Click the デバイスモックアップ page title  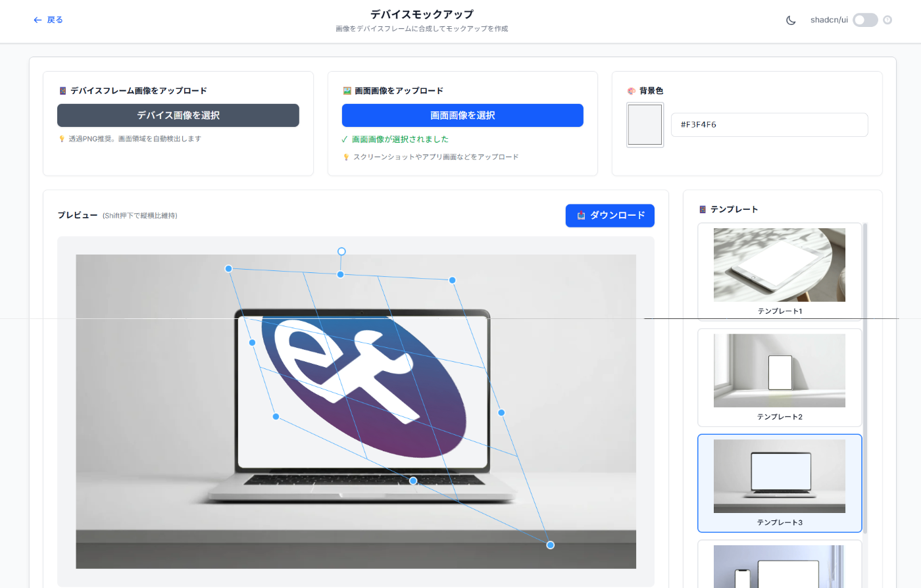pos(422,14)
